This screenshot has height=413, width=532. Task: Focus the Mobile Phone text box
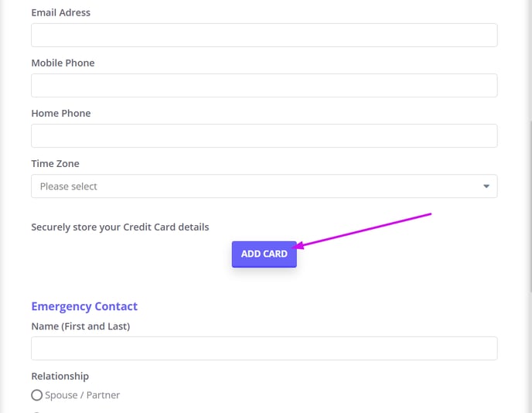[x=264, y=86]
